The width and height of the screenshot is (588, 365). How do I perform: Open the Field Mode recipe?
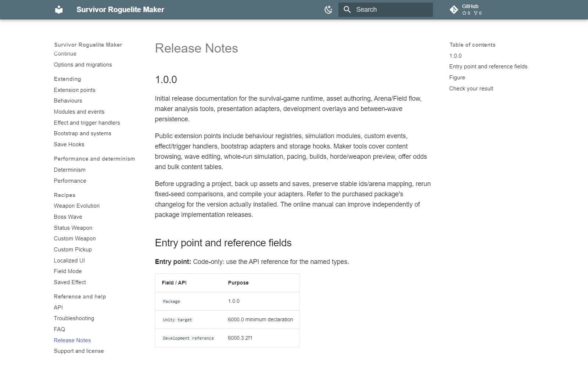(68, 271)
